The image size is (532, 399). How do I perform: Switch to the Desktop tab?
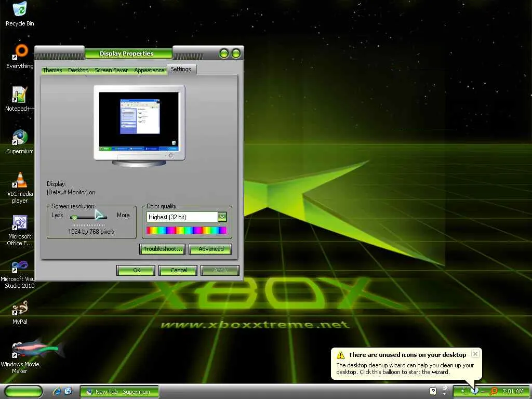coord(78,70)
